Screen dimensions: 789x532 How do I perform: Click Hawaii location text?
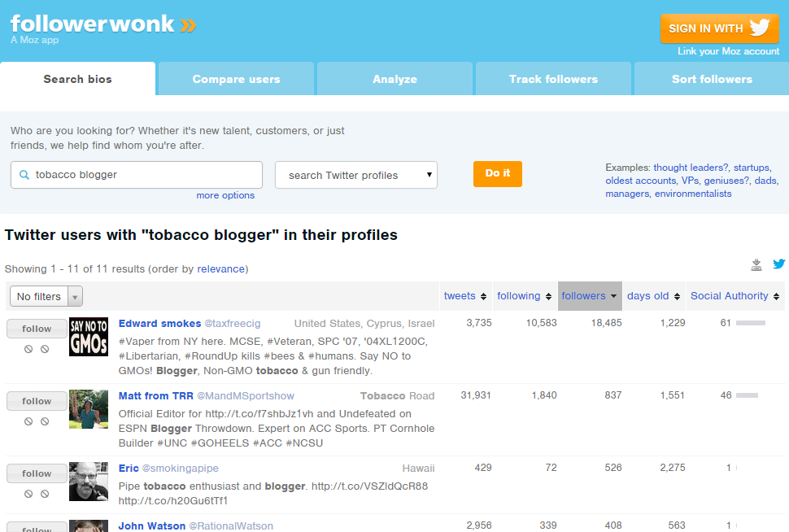(418, 469)
